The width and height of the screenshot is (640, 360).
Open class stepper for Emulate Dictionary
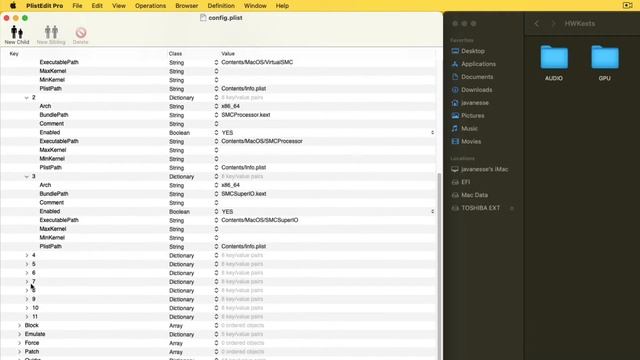(x=216, y=334)
